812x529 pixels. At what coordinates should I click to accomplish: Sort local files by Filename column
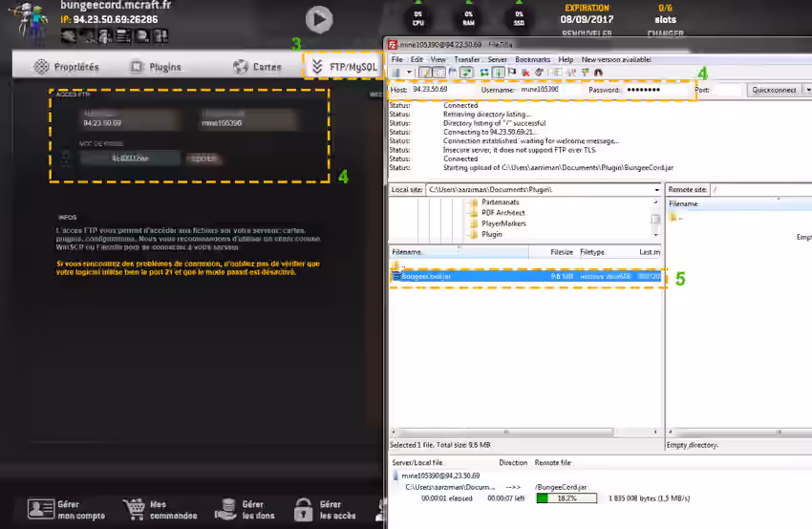pos(459,252)
